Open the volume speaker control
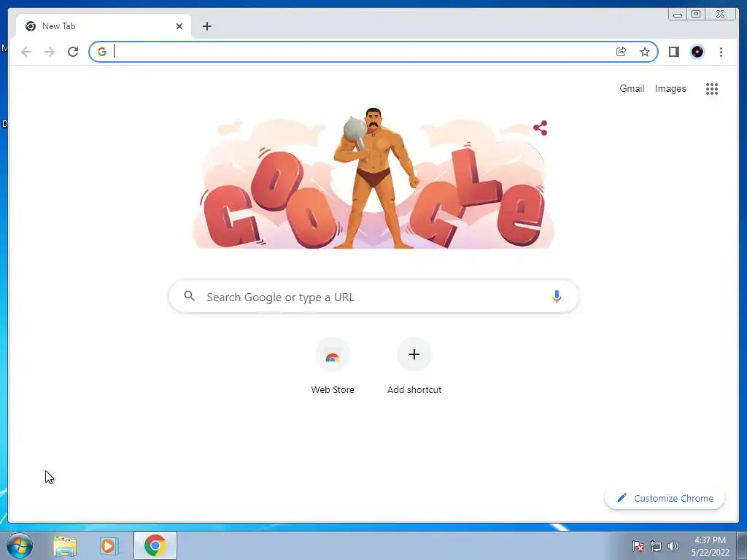 tap(673, 546)
